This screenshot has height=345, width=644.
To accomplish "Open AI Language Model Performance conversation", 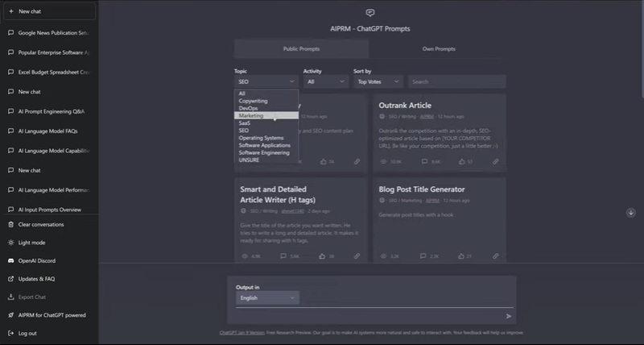I will [49, 190].
